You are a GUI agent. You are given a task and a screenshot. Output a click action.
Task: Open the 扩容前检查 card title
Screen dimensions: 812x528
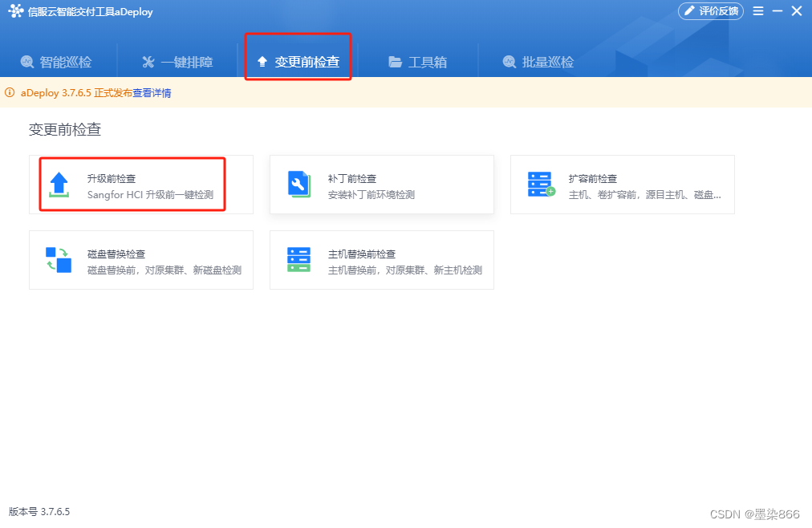coord(593,179)
